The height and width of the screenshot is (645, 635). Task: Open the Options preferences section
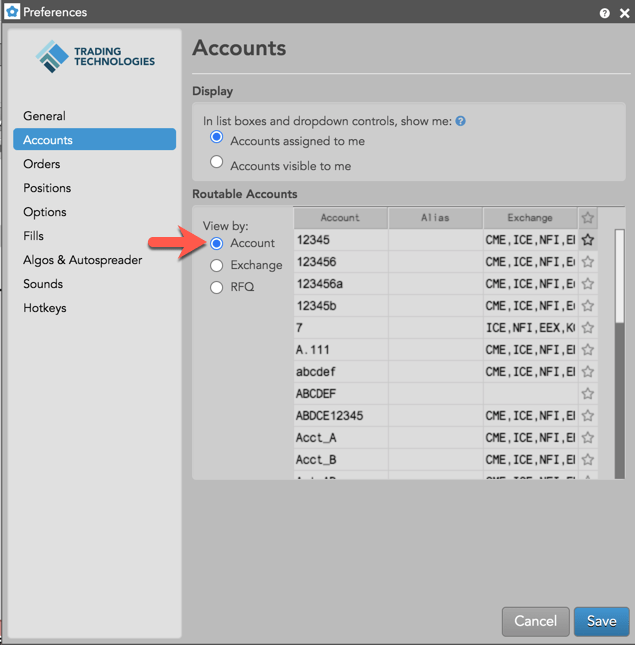point(95,212)
